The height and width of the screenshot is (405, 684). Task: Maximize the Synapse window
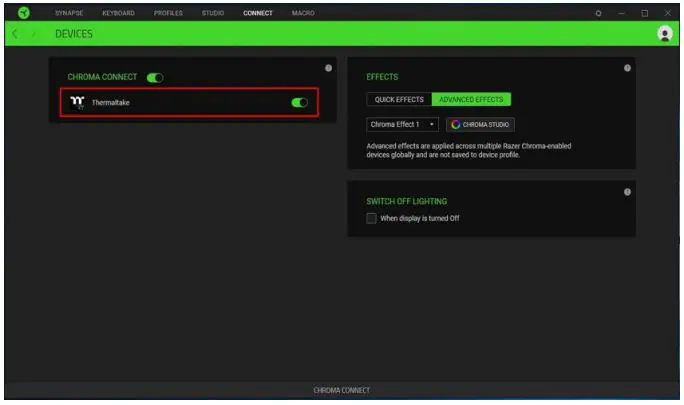(x=644, y=14)
